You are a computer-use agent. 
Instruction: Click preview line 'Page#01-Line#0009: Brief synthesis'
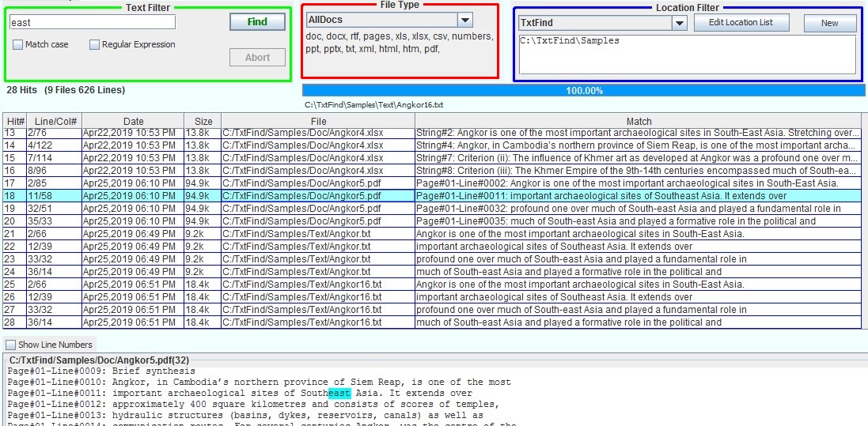tap(101, 371)
